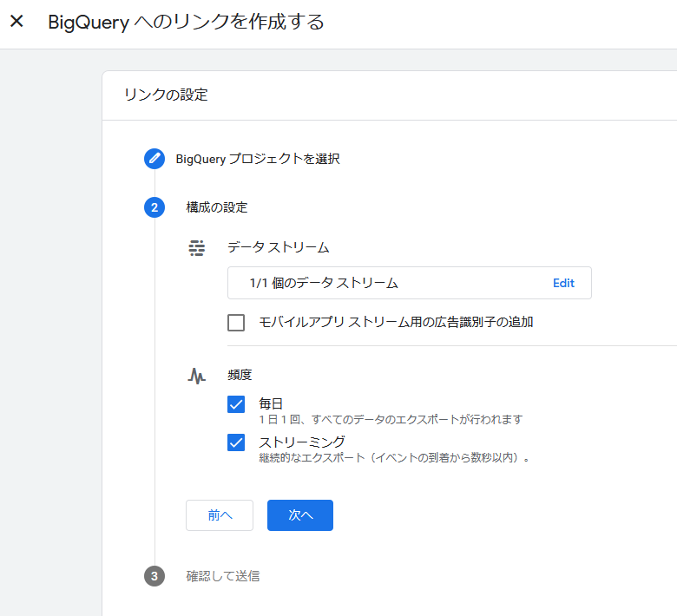Select step 3 circle 確認して送信
Screen dimensions: 677x616
[x=154, y=576]
